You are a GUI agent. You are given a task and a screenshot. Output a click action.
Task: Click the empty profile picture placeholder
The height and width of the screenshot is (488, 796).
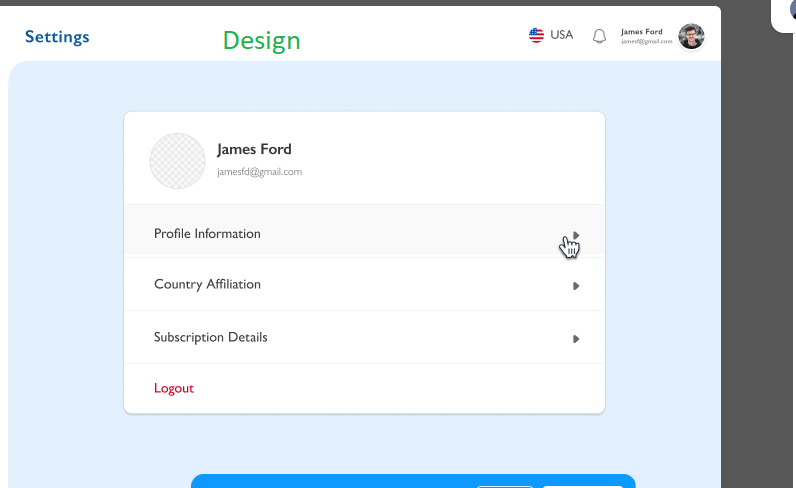click(177, 161)
